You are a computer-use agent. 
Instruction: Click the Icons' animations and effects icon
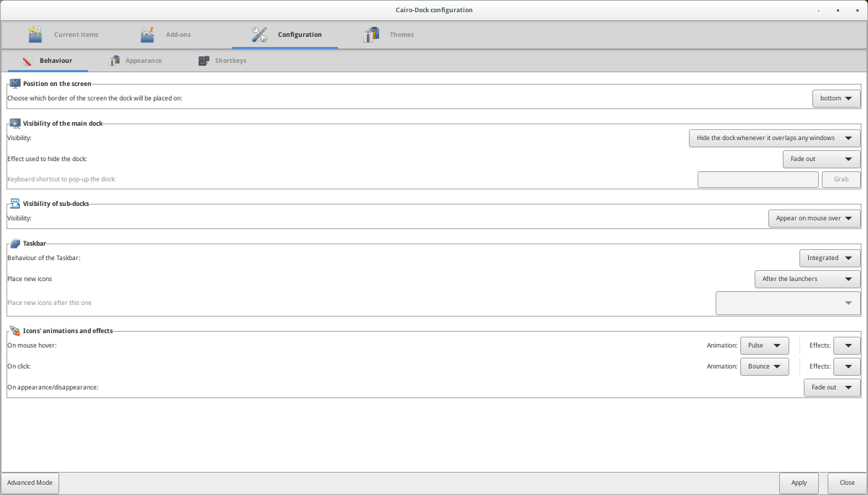coord(15,331)
